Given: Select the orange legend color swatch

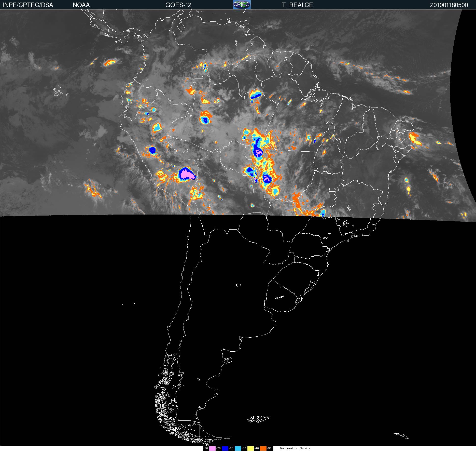Looking at the screenshot, I should [263, 448].
